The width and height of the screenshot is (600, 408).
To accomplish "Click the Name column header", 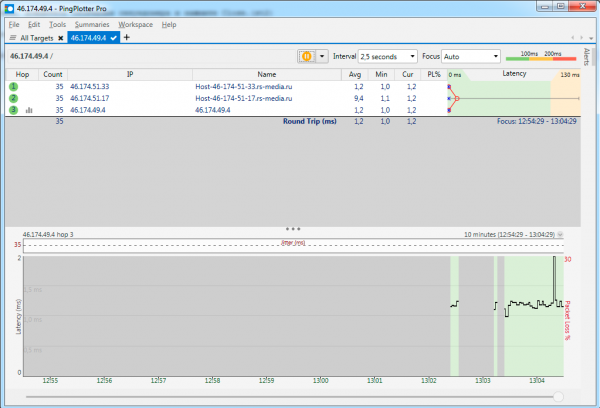I will pos(267,74).
